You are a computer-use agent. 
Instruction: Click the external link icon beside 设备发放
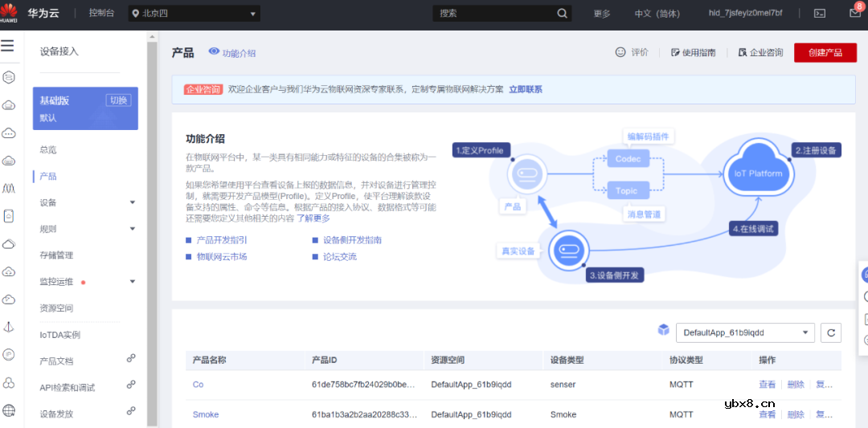[131, 411]
